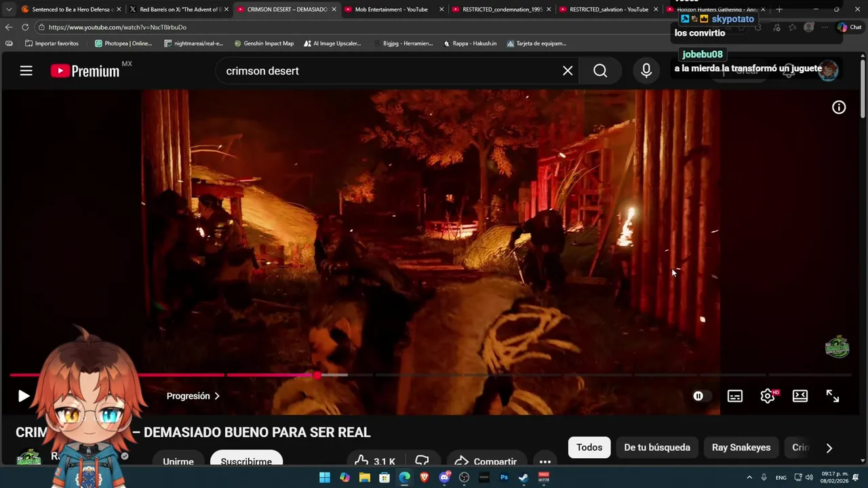This screenshot has width=868, height=488.
Task: Open Importar favoritos bookmark
Action: pyautogui.click(x=52, y=43)
